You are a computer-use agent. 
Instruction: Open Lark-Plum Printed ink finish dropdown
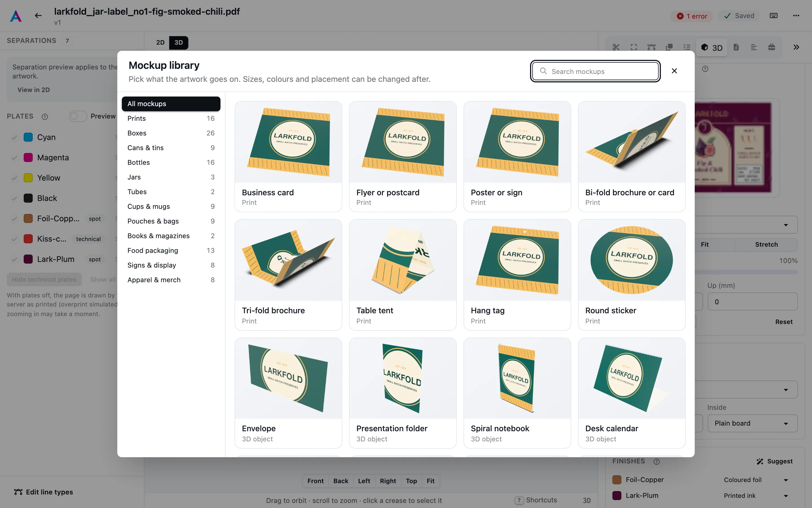click(756, 496)
